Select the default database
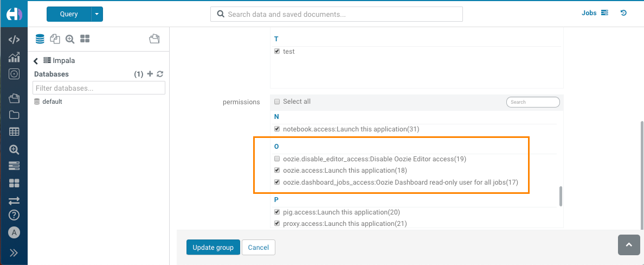 [52, 102]
